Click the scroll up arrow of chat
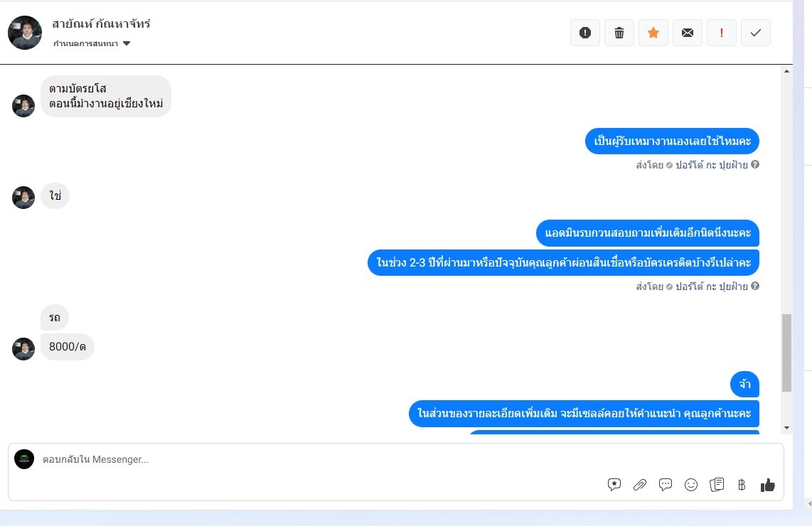 (786, 71)
